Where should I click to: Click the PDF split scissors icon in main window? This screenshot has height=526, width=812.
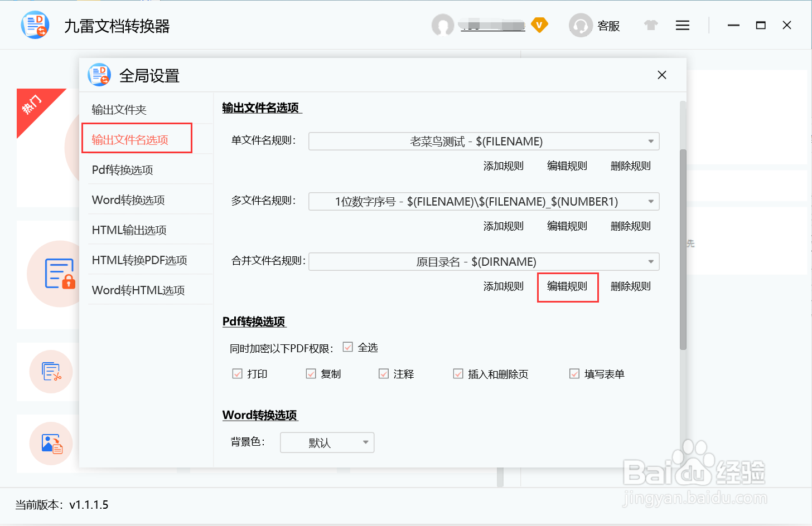pos(52,372)
